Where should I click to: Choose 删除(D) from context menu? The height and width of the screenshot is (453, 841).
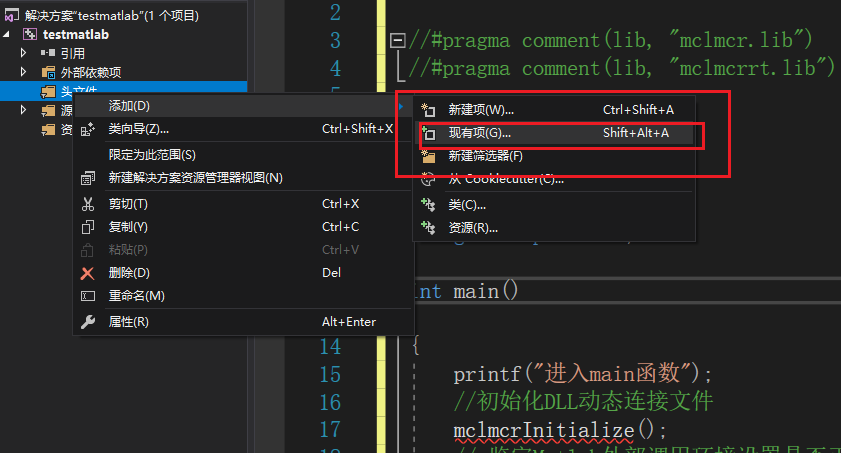click(244, 273)
